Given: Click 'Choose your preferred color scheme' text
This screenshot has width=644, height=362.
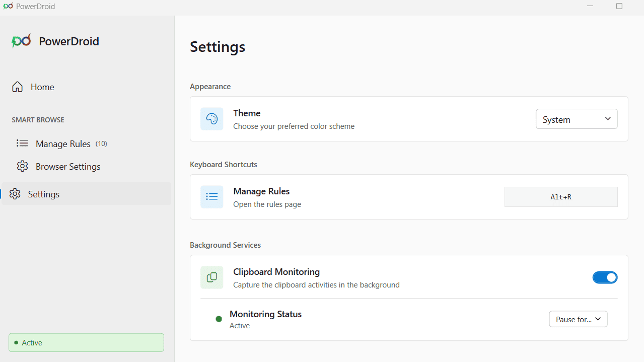Looking at the screenshot, I should [x=294, y=126].
